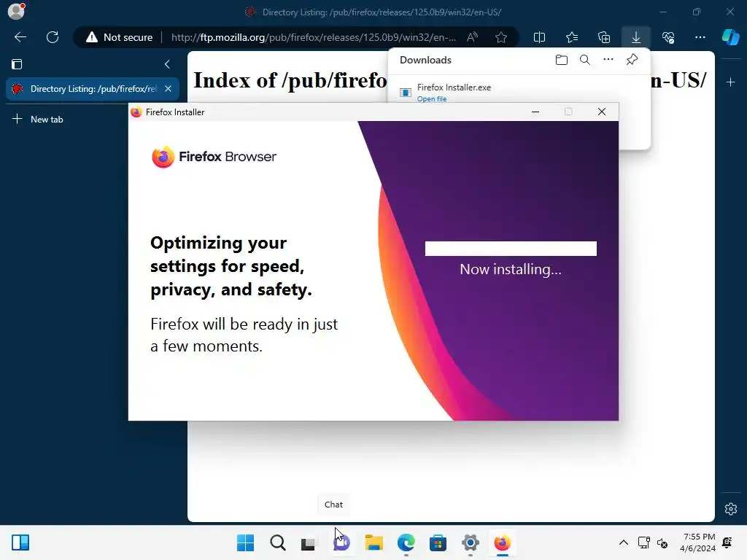Open Settings app from taskbar
747x560 pixels.
pos(471,542)
